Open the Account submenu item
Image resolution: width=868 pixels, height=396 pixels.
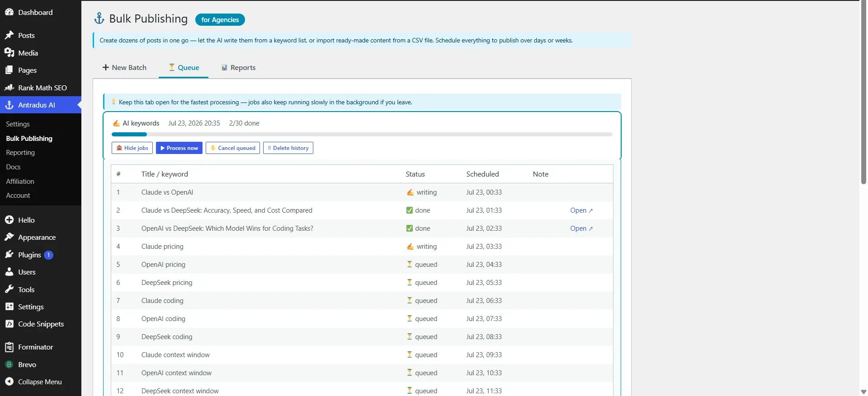[x=18, y=195]
